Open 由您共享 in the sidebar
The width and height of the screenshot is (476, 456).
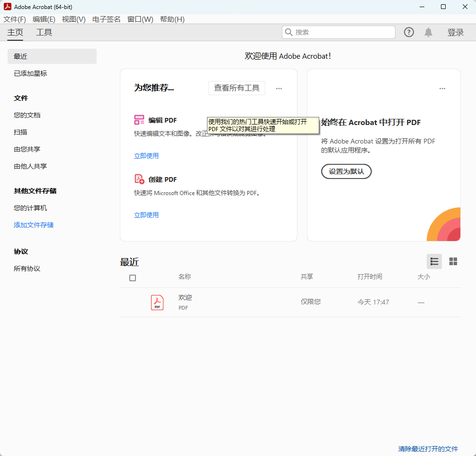[27, 149]
